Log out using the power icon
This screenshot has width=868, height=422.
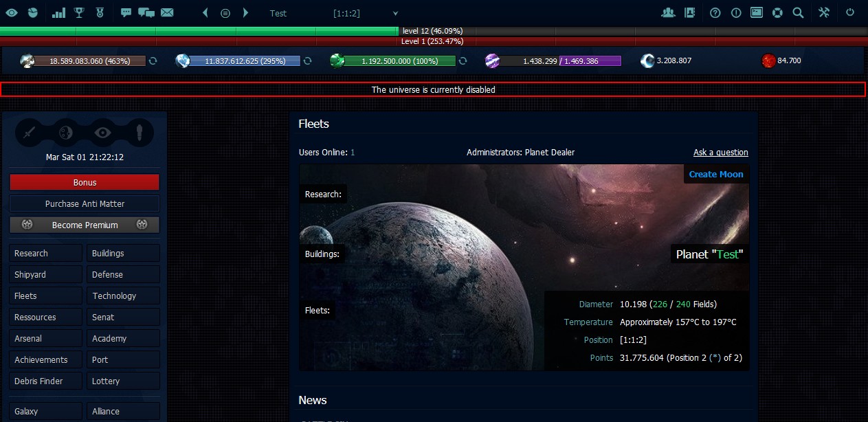851,12
